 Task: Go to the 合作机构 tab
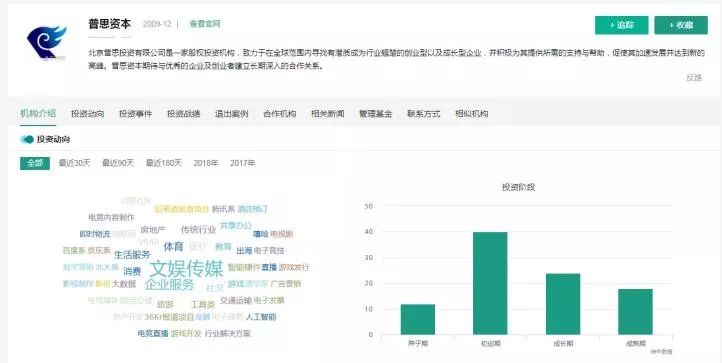click(279, 113)
